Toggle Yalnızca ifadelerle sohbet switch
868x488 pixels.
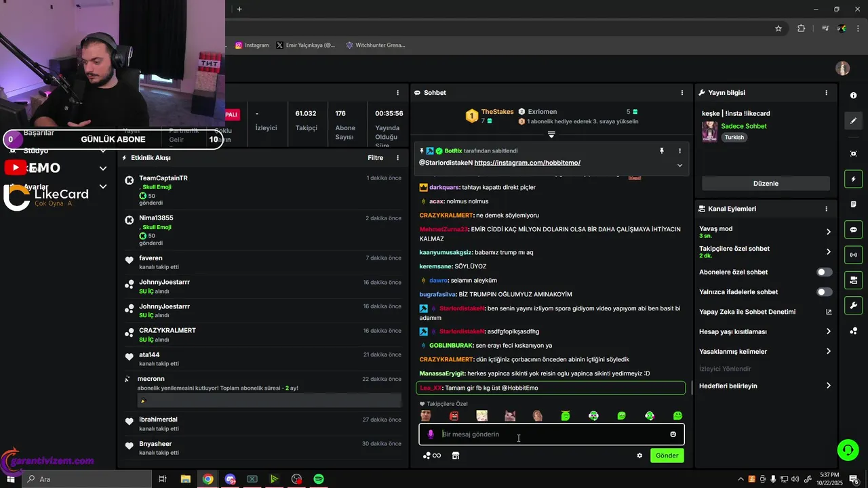(825, 292)
